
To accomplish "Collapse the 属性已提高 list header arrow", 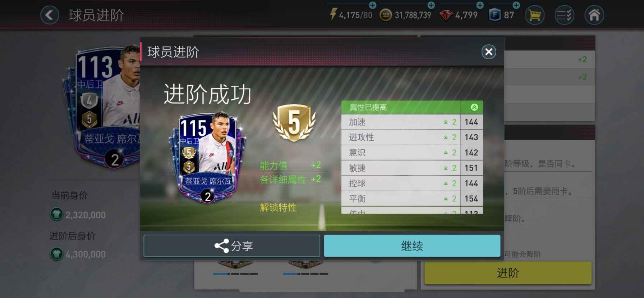I will pos(474,107).
